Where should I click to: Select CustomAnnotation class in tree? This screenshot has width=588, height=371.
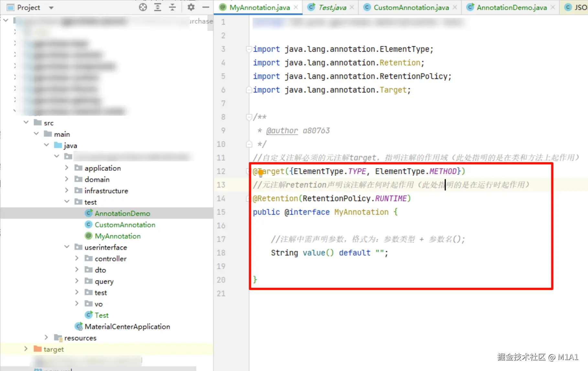tap(125, 225)
